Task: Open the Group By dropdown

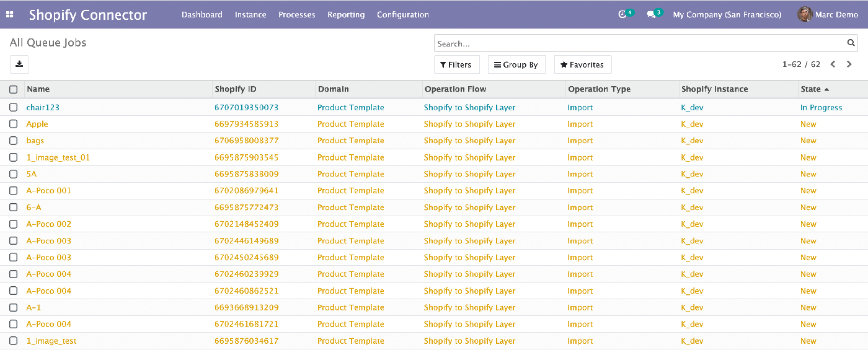Action: pos(516,64)
